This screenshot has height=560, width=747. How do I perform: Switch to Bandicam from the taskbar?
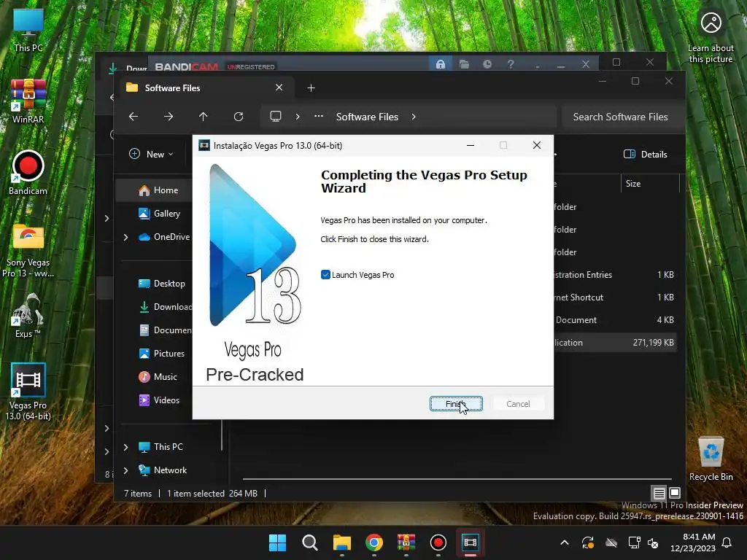tap(438, 542)
